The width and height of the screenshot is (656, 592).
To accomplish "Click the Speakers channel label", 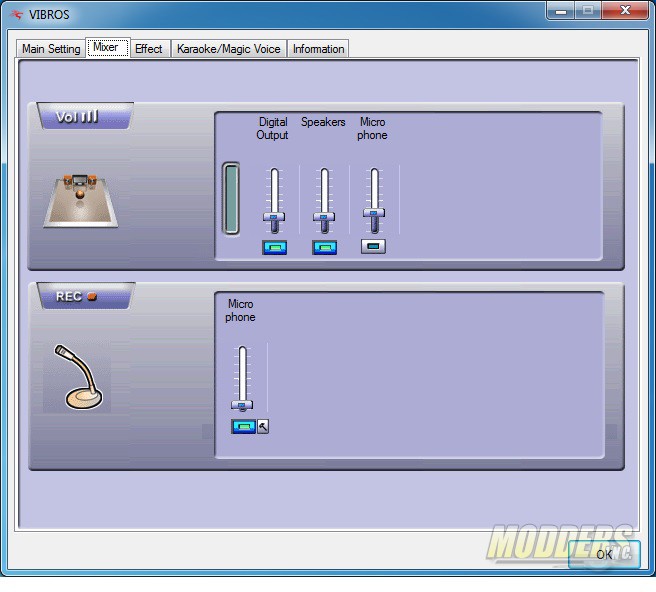I will [323, 122].
